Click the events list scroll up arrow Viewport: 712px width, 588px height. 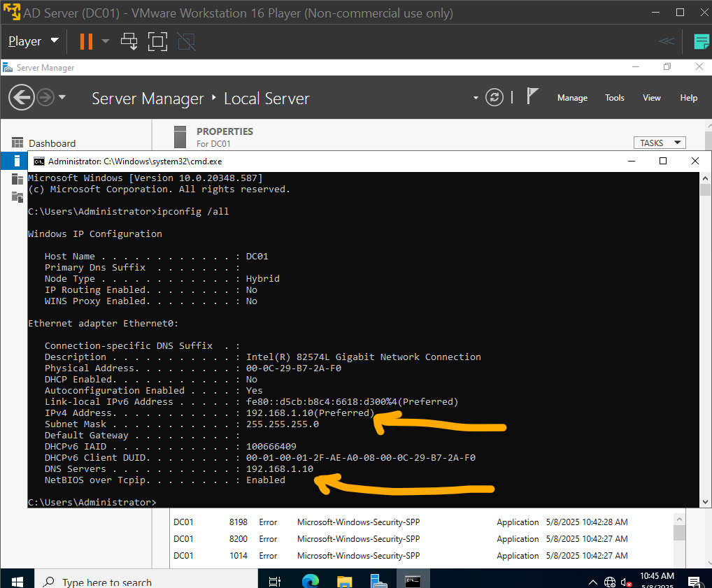tap(679, 519)
